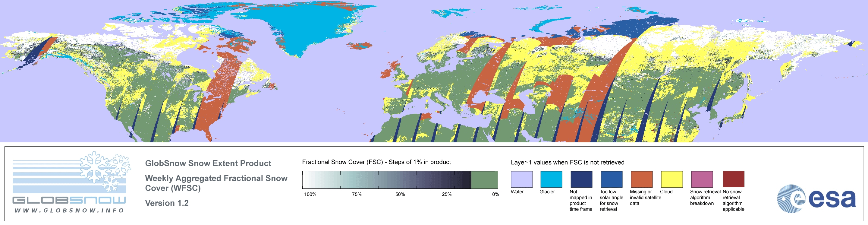Select the 'Missing or invalid satellite data' swatch
Screen dimensions: 868x225
click(642, 179)
